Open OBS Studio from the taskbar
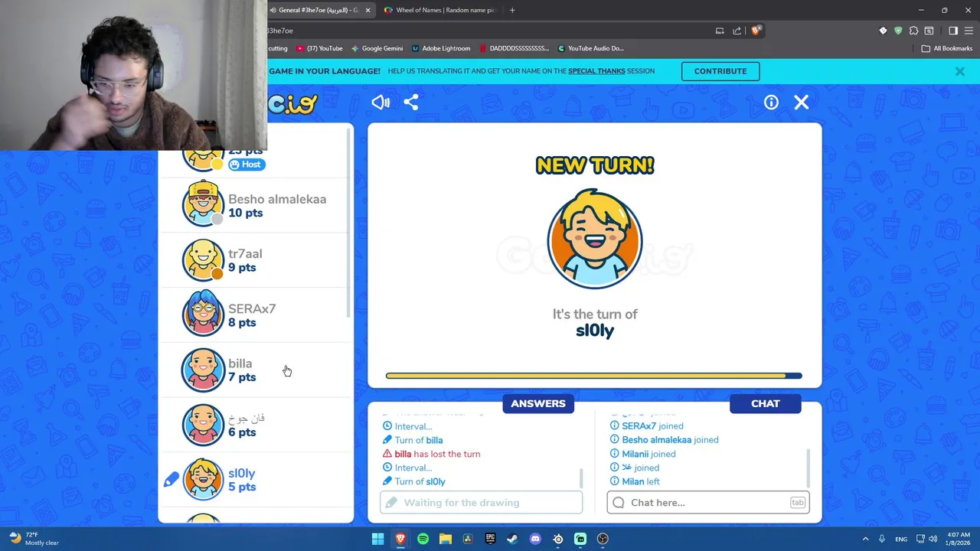 click(x=603, y=539)
